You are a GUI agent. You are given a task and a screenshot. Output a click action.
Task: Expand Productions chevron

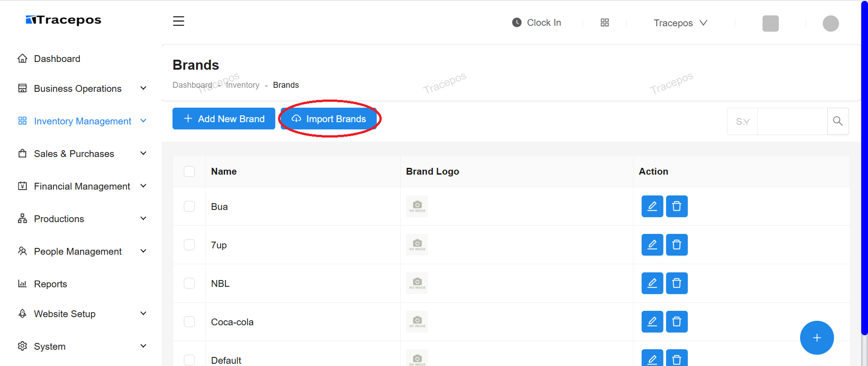pos(143,219)
